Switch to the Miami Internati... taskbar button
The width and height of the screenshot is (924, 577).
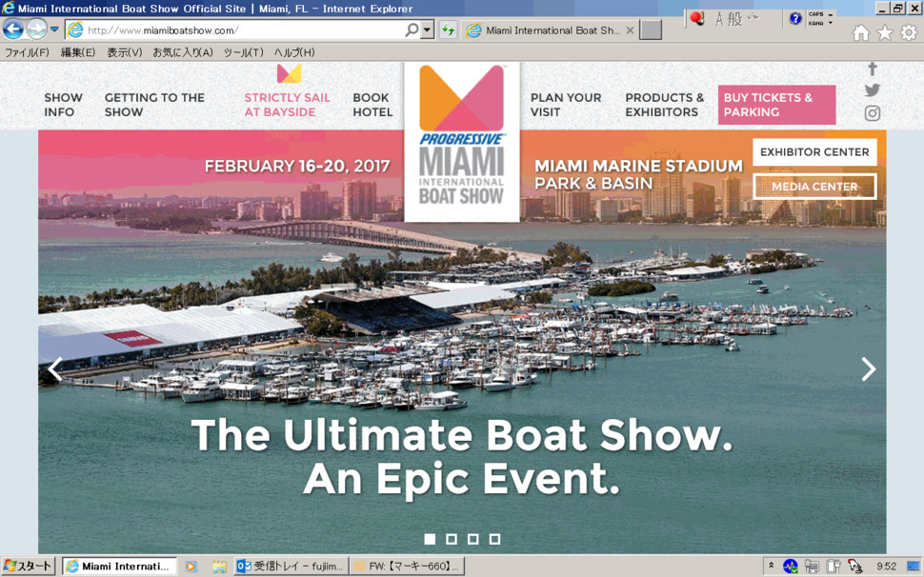[x=119, y=567]
